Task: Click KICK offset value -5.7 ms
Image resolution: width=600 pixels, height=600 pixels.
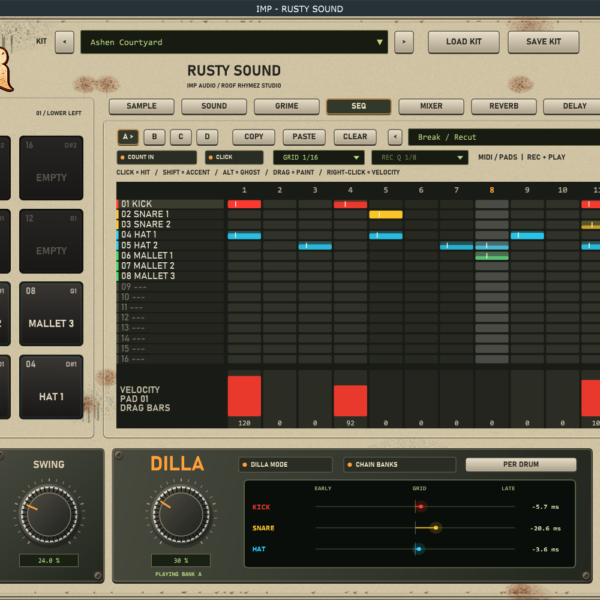Action: (545, 507)
